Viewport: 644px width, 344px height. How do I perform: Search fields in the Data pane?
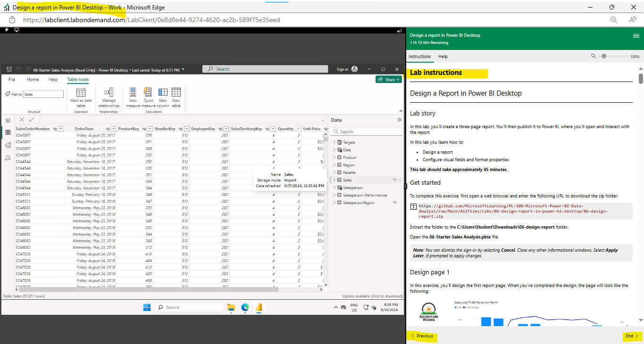[366, 132]
